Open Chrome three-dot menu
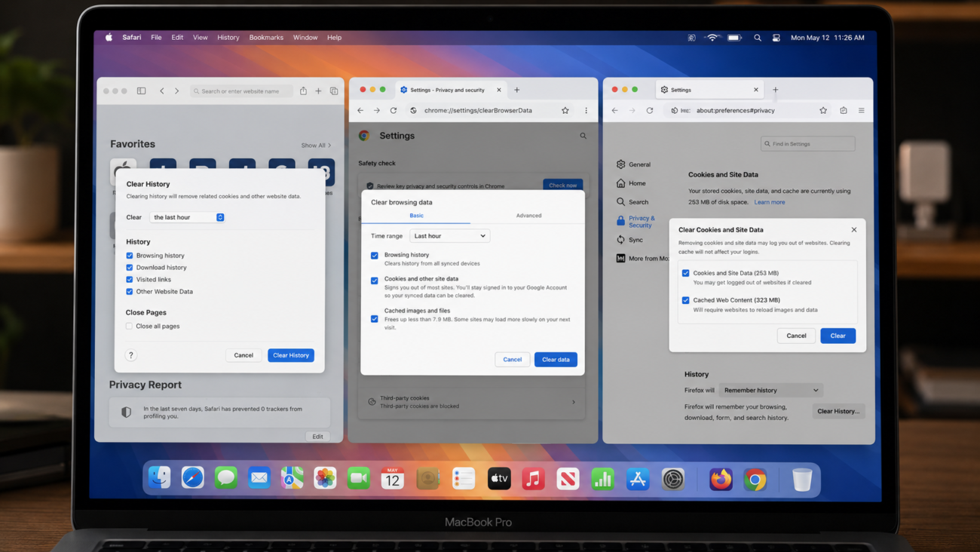The image size is (980, 552). (586, 110)
